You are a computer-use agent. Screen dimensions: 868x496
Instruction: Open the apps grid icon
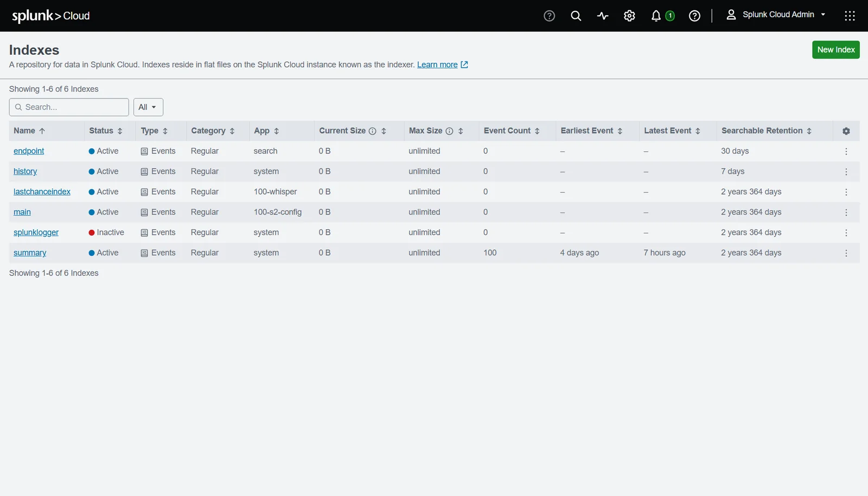click(850, 16)
